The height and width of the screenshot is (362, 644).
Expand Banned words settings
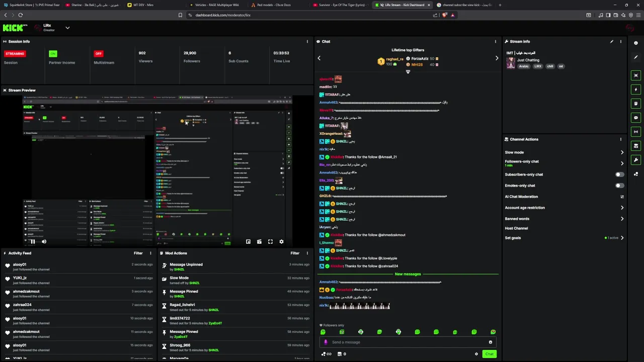pyautogui.click(x=622, y=219)
